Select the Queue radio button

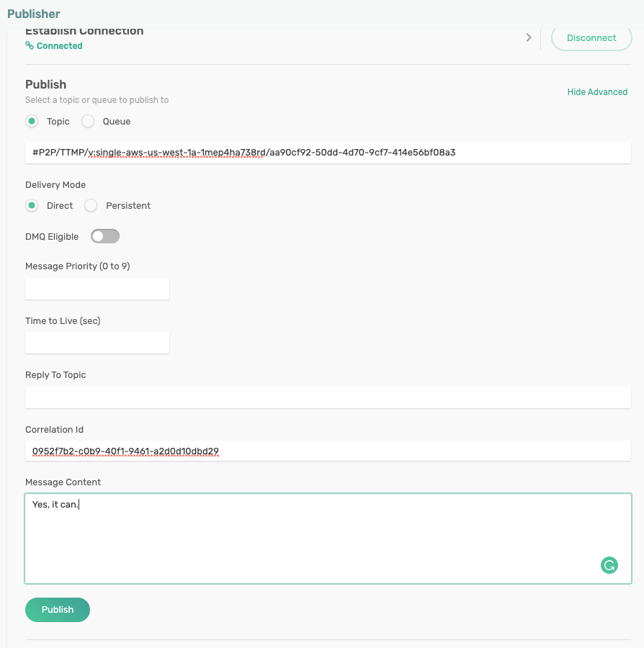(88, 122)
